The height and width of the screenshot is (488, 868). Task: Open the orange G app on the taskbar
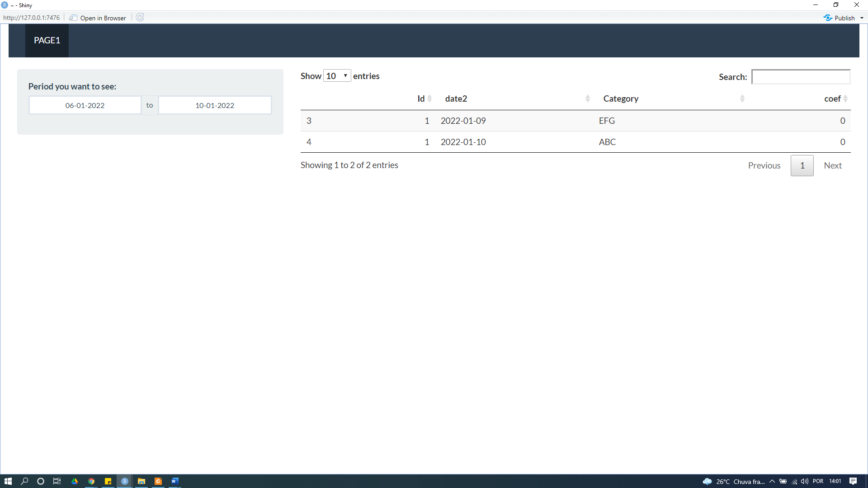point(158,481)
